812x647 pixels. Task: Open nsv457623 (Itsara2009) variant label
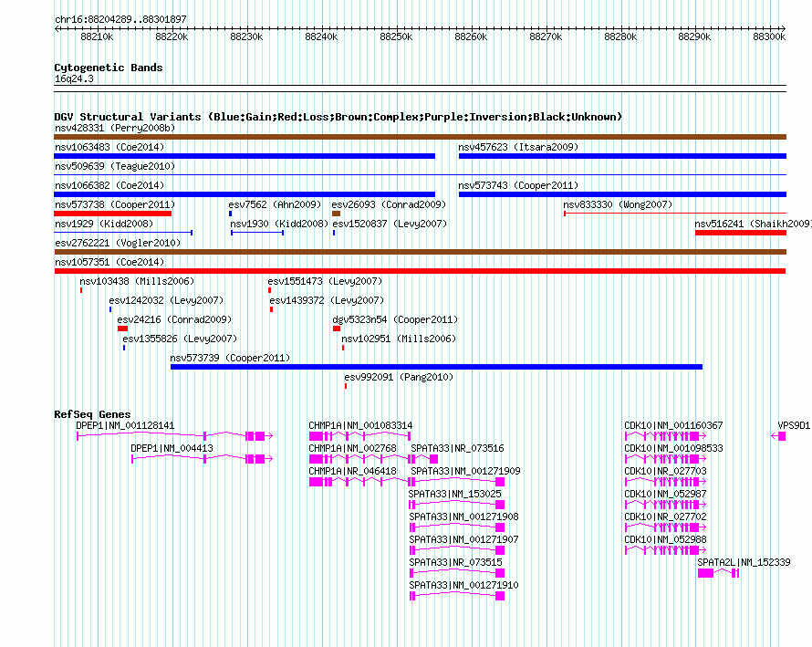[518, 147]
